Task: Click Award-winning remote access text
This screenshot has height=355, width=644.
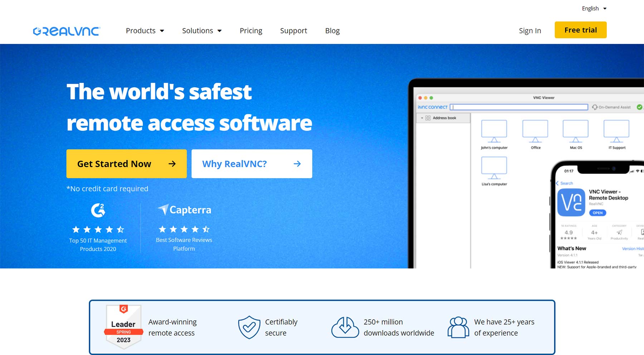Action: [x=172, y=327]
